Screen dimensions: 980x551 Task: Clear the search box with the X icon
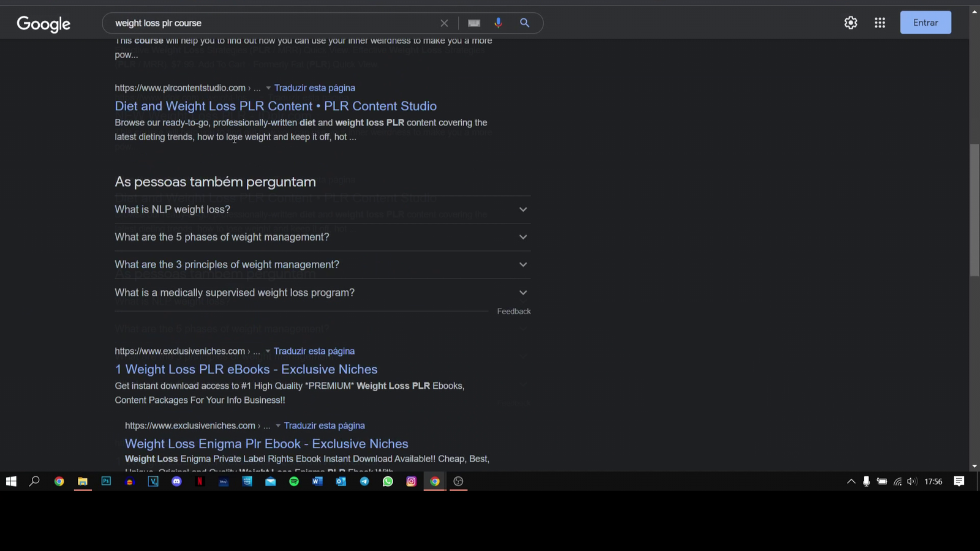(x=444, y=23)
